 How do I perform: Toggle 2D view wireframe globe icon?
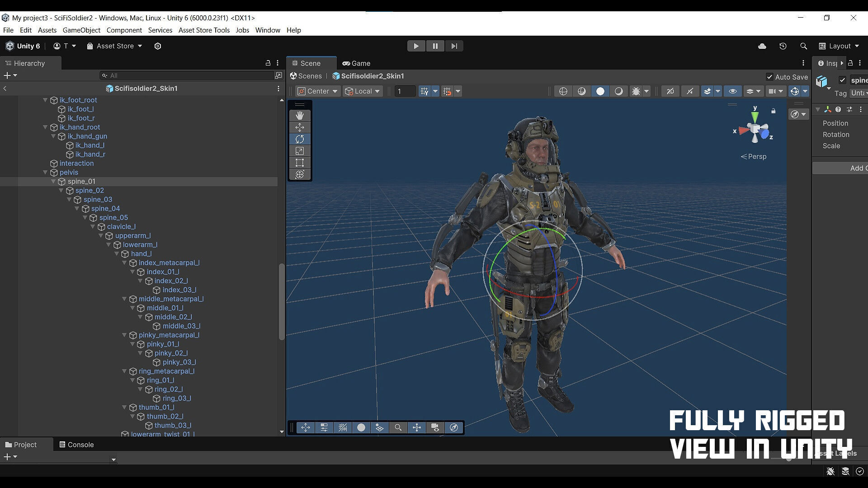[x=563, y=91]
